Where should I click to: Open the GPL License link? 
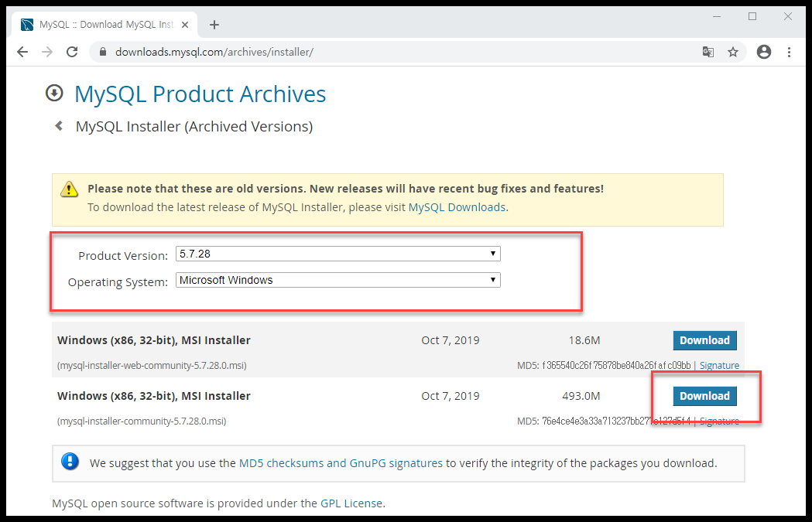click(x=351, y=503)
